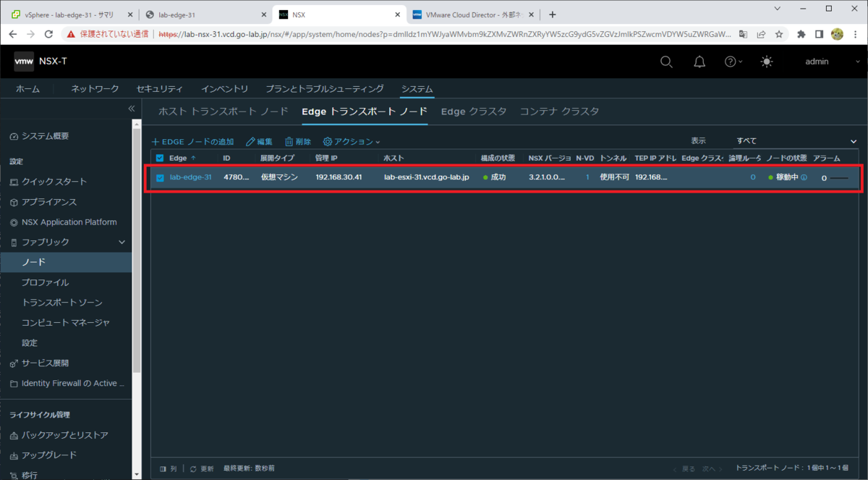Image resolution: width=868 pixels, height=480 pixels.
Task: Open the ホスト トランスポート ノード tab
Action: pyautogui.click(x=224, y=111)
